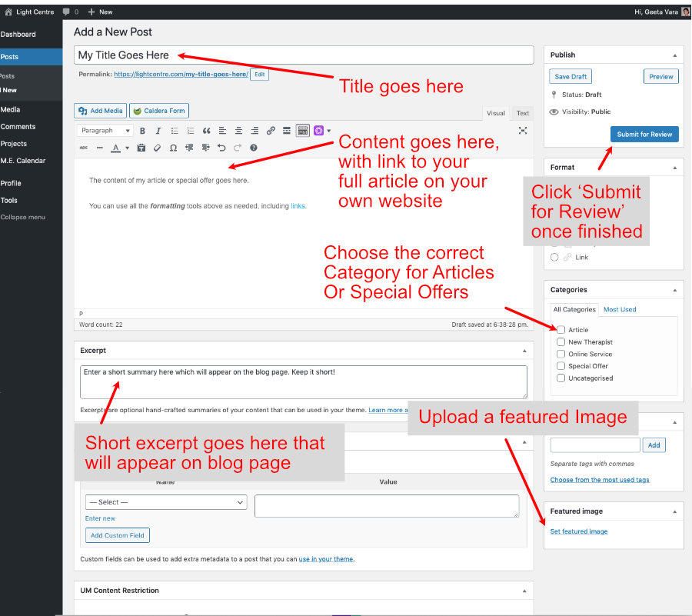Click the Set featured image link
692x616 pixels.
pos(579,531)
